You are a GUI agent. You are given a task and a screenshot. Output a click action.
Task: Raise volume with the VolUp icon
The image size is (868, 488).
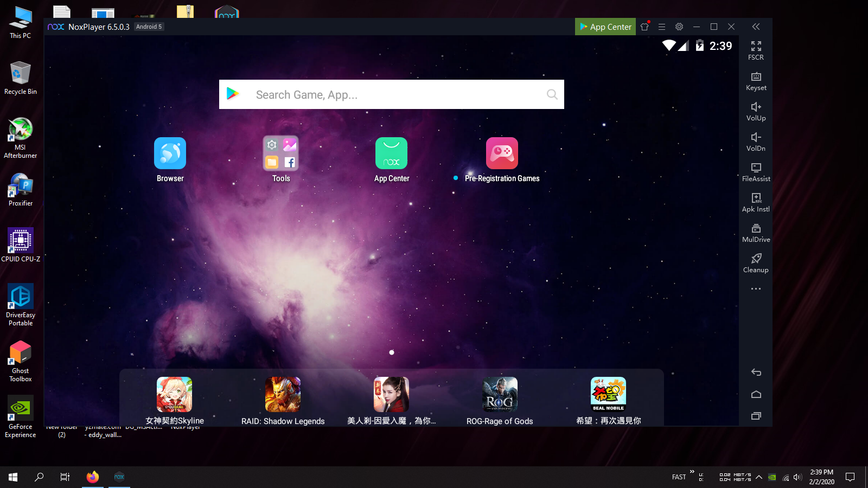point(756,112)
